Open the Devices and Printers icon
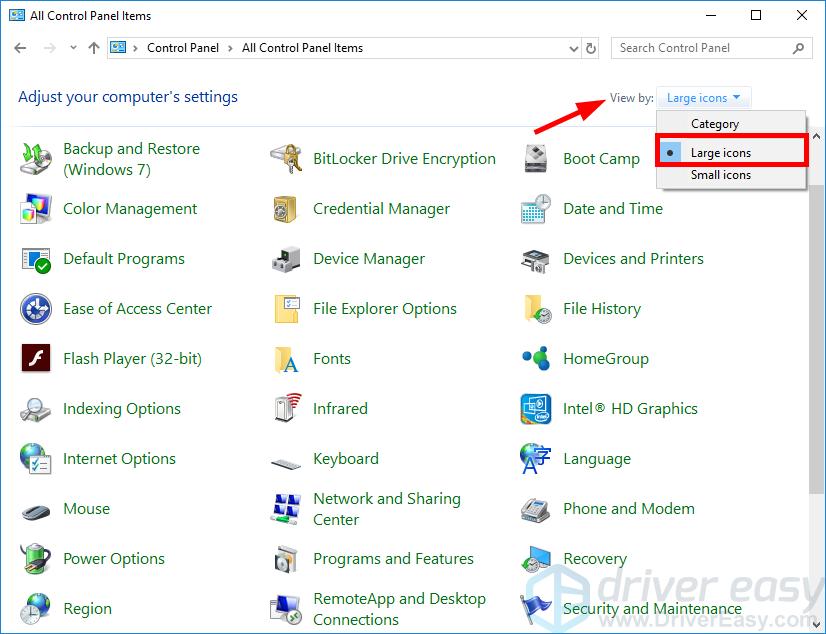The image size is (826, 634). pos(536,259)
